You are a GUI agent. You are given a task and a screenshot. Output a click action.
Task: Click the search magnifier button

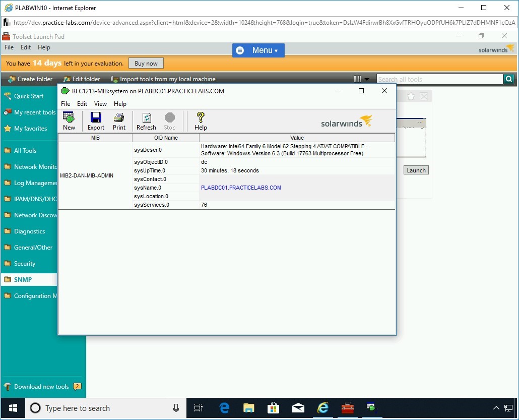509,79
